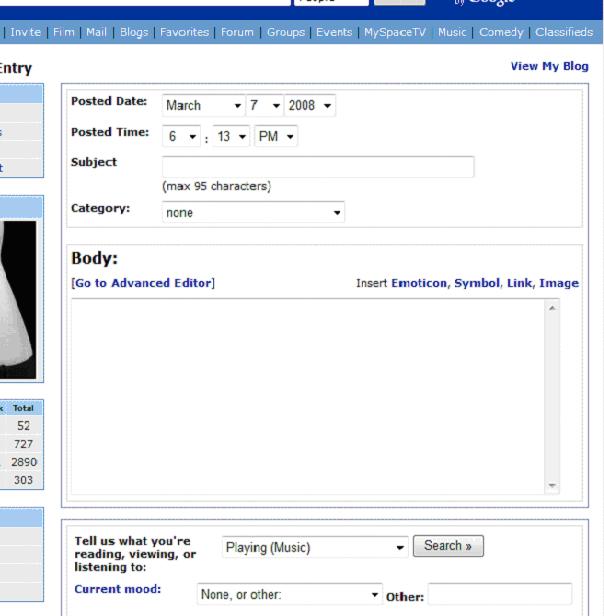The height and width of the screenshot is (616, 604).
Task: Select the Insert Image option
Action: (x=559, y=283)
